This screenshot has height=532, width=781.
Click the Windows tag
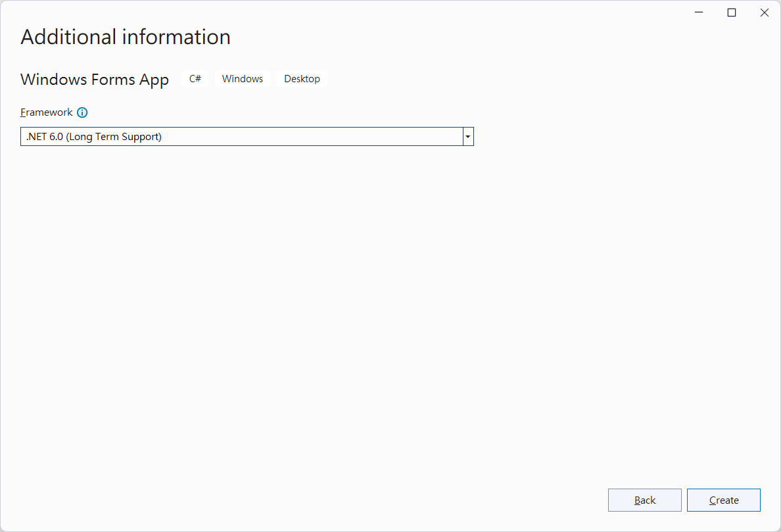click(x=243, y=79)
